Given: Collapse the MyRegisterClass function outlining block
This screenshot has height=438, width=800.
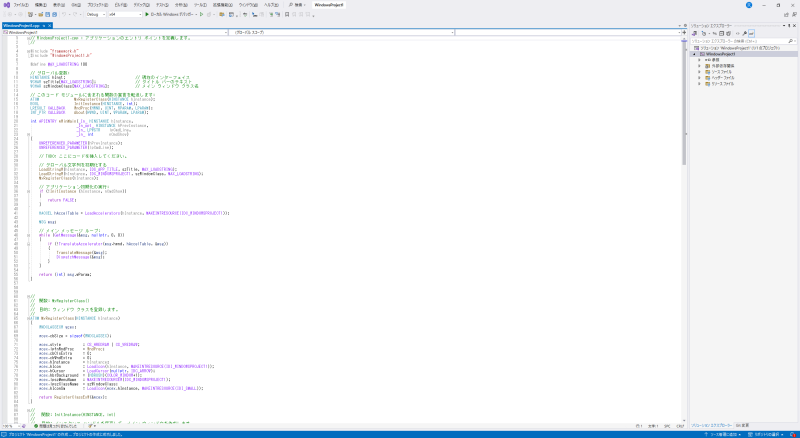Looking at the screenshot, I should pos(29,318).
